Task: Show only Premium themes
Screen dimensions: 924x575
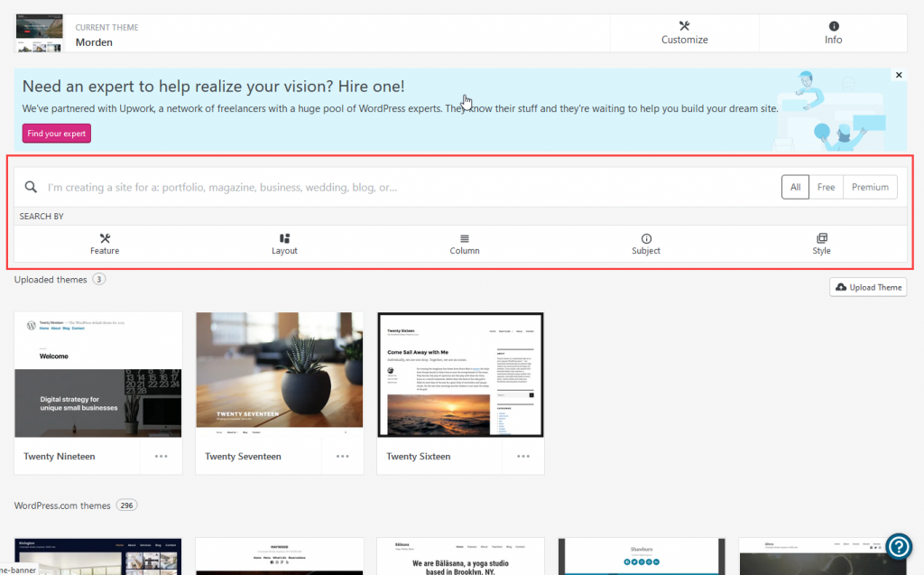Action: (870, 187)
